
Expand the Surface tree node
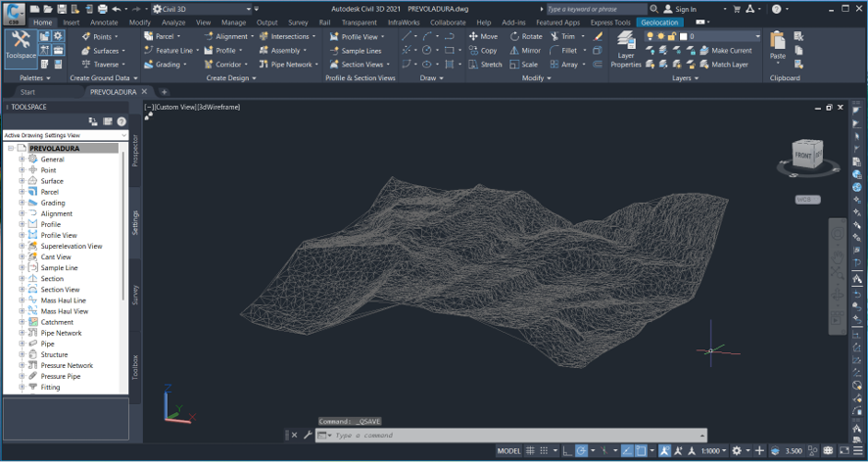(23, 181)
